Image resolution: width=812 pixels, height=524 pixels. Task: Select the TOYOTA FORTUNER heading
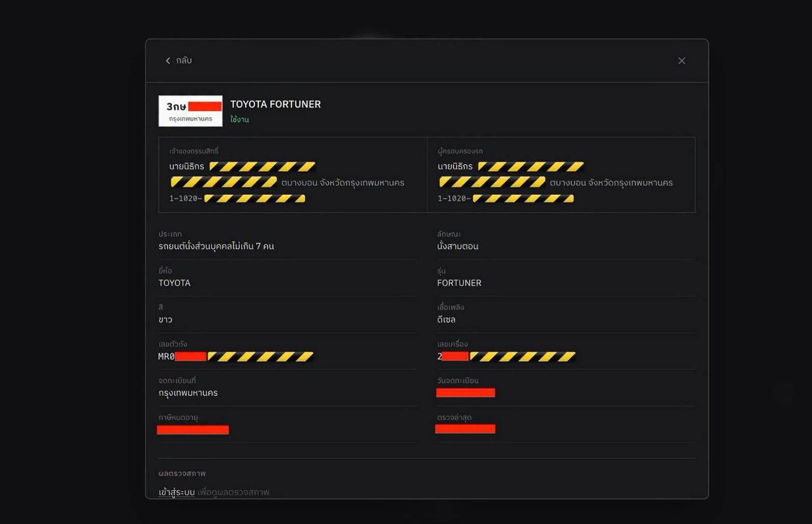275,104
